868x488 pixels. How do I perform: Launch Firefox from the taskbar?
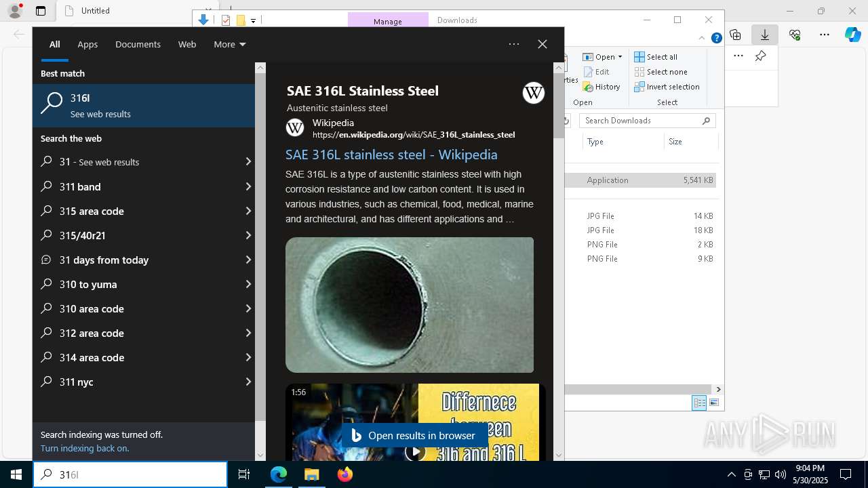345,474
